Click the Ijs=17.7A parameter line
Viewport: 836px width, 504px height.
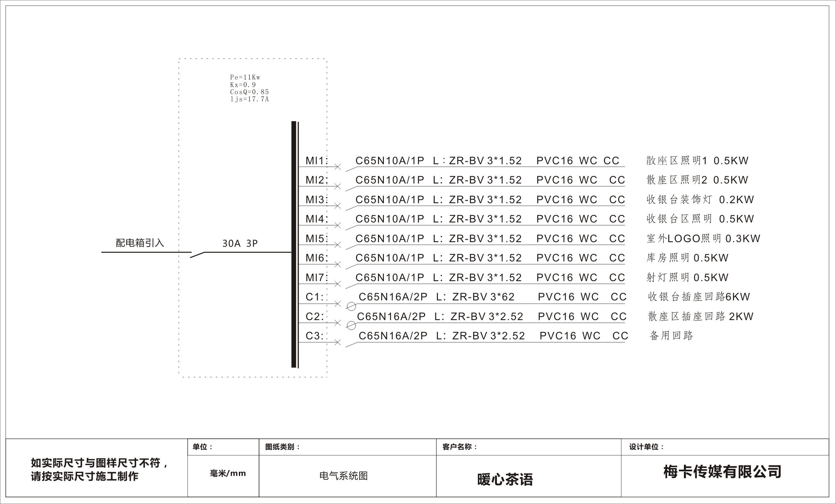click(x=249, y=99)
